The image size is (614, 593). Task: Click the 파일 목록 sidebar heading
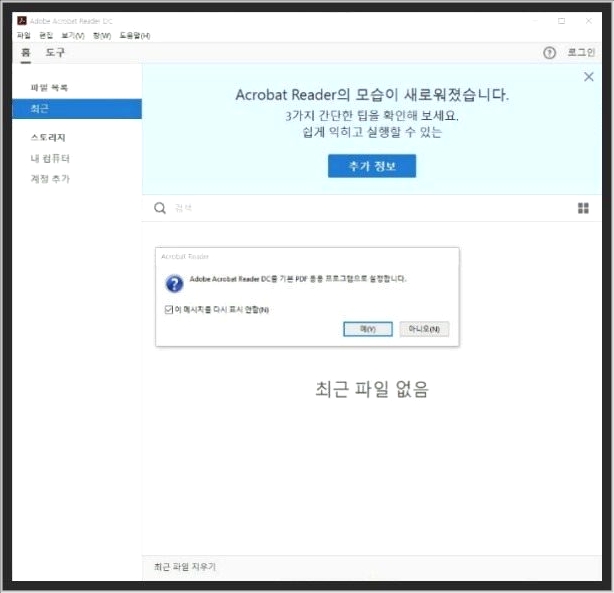[49, 87]
